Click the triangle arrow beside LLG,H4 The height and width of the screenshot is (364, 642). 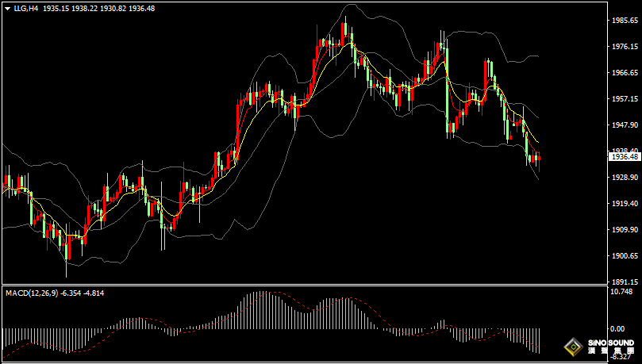click(x=7, y=8)
